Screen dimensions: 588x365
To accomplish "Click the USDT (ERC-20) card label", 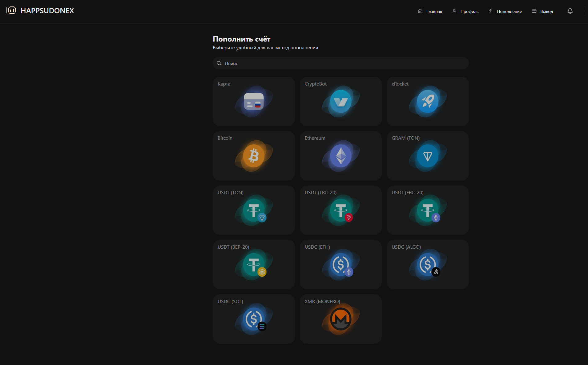I will tap(408, 193).
